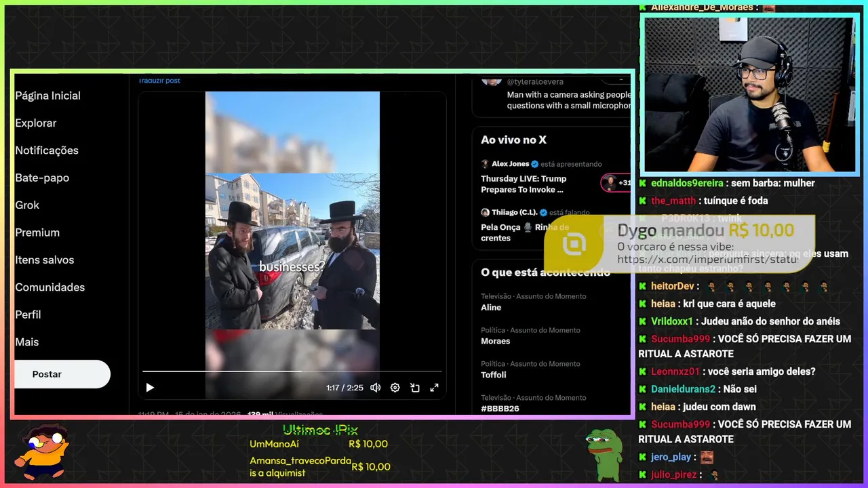Click Kick badge beside Danieldurans2
Image resolution: width=868 pixels, height=488 pixels.
pyautogui.click(x=643, y=389)
